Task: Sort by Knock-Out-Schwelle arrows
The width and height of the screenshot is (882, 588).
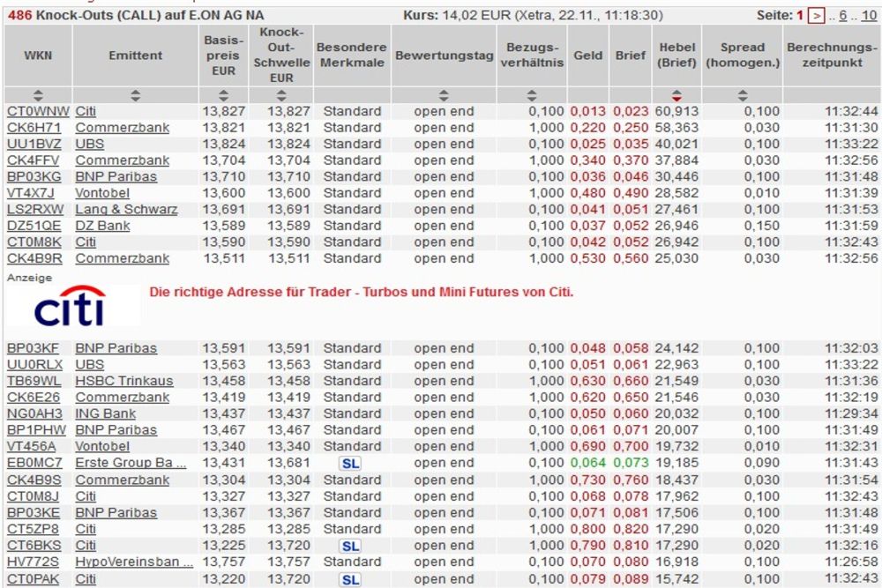Action: [x=281, y=95]
